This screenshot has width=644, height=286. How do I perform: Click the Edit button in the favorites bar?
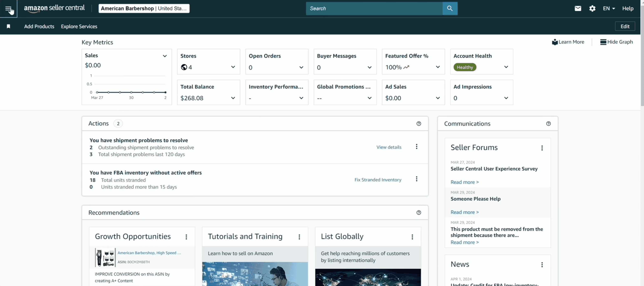click(625, 26)
